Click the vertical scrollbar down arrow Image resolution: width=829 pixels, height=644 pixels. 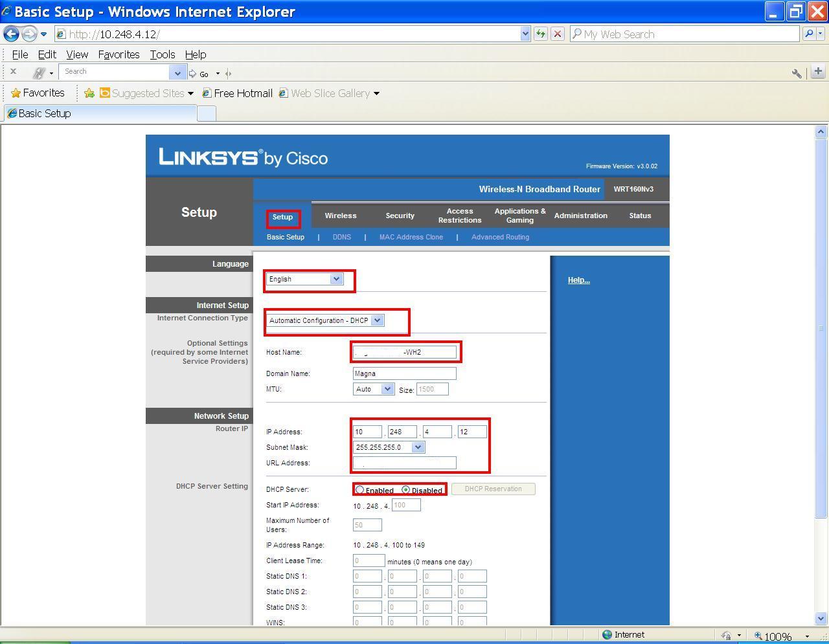(x=821, y=618)
